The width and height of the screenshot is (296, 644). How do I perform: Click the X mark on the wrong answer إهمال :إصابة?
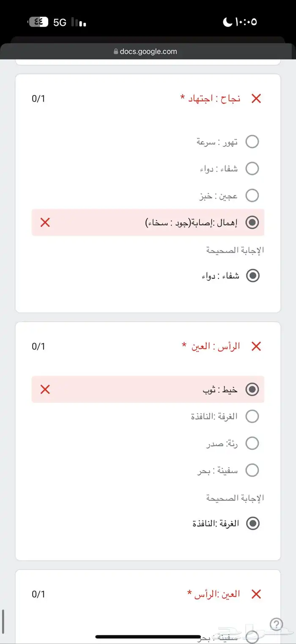[x=44, y=222]
